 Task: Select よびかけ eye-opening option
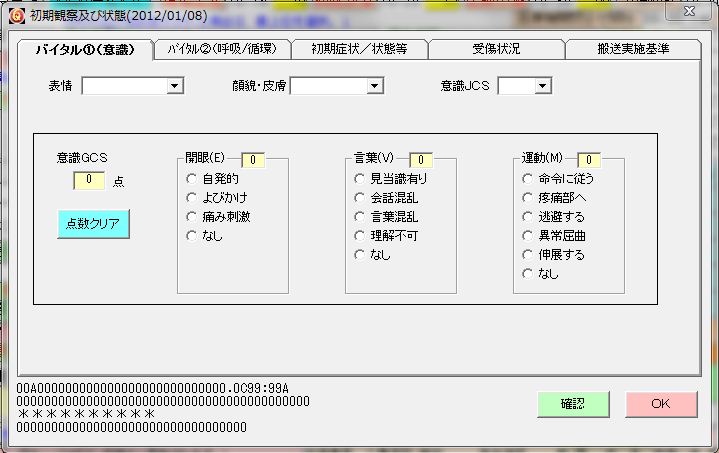(192, 197)
